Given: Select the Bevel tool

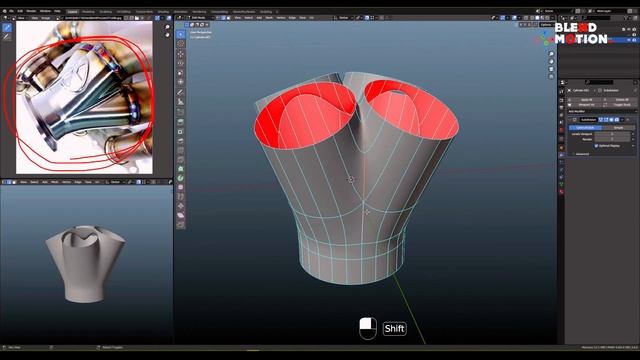Looking at the screenshot, I should (x=181, y=141).
